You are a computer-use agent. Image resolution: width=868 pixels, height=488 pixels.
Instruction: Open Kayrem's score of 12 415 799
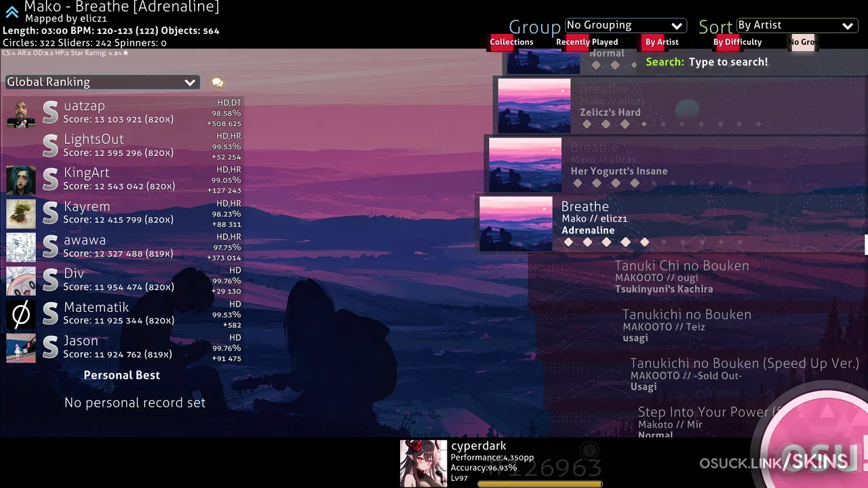[x=124, y=213]
